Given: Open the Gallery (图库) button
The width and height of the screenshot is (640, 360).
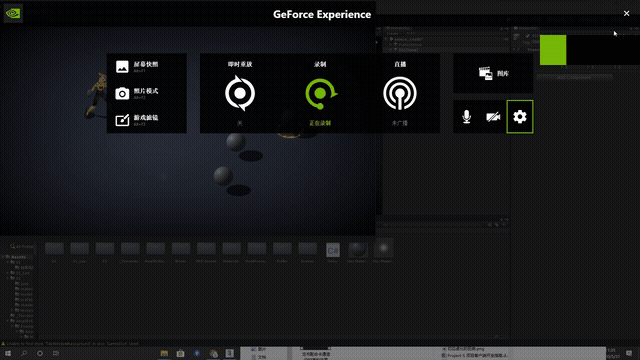Looking at the screenshot, I should tap(493, 73).
